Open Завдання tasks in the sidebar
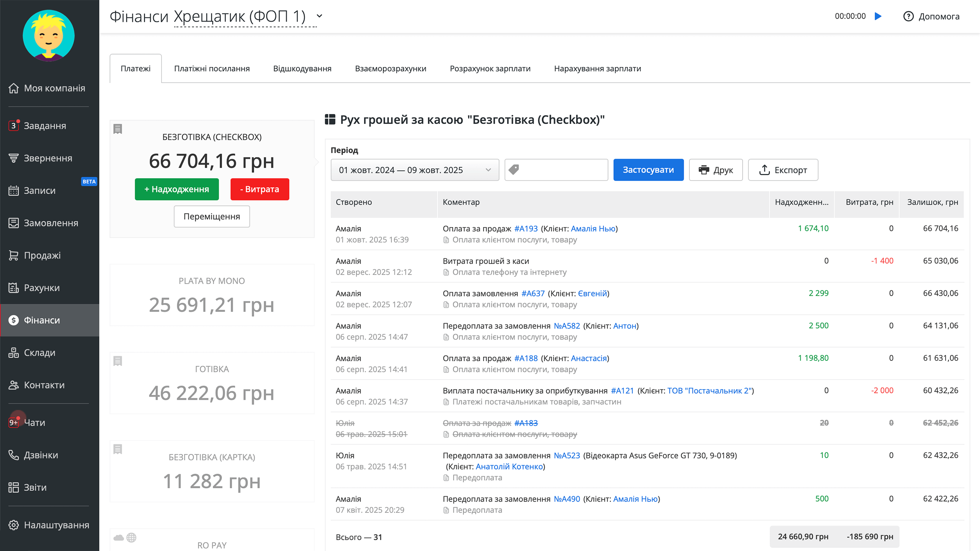This screenshot has width=980, height=551. pyautogui.click(x=45, y=126)
